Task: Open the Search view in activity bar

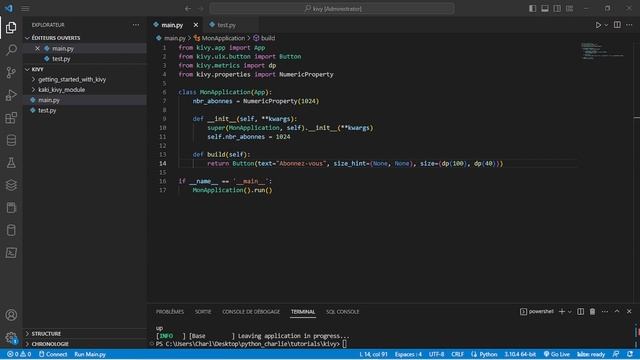Action: pos(11,50)
